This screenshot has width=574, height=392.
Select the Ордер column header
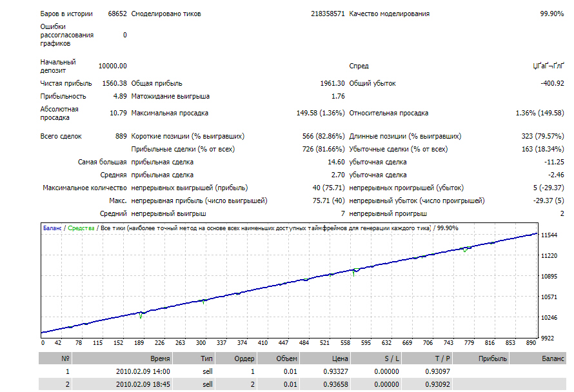(236, 358)
